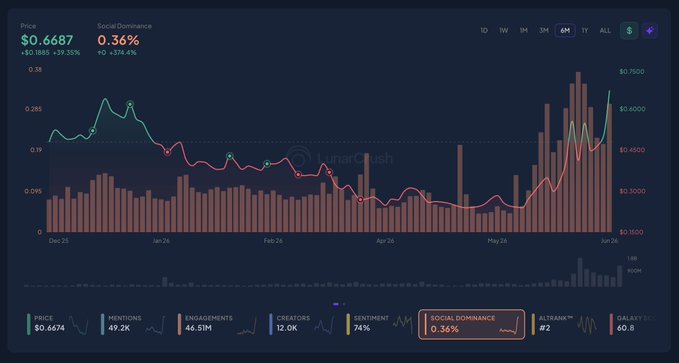Click the Feb 26 axis label

tap(273, 241)
